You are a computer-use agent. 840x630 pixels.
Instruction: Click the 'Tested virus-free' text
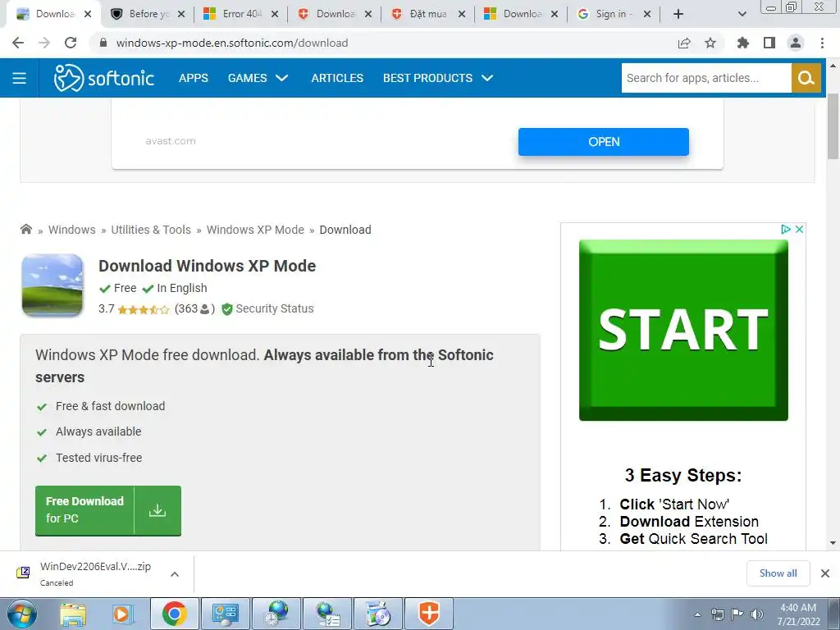pyautogui.click(x=99, y=458)
